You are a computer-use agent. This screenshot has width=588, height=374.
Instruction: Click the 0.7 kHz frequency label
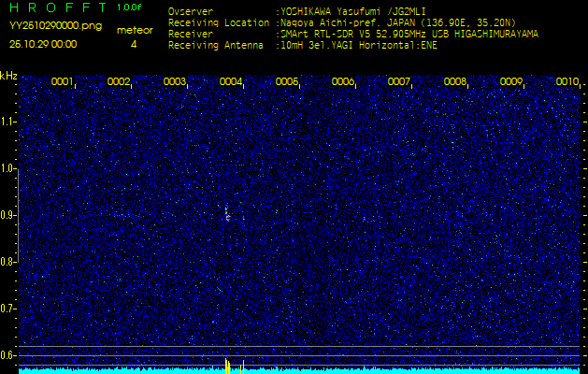tap(7, 309)
